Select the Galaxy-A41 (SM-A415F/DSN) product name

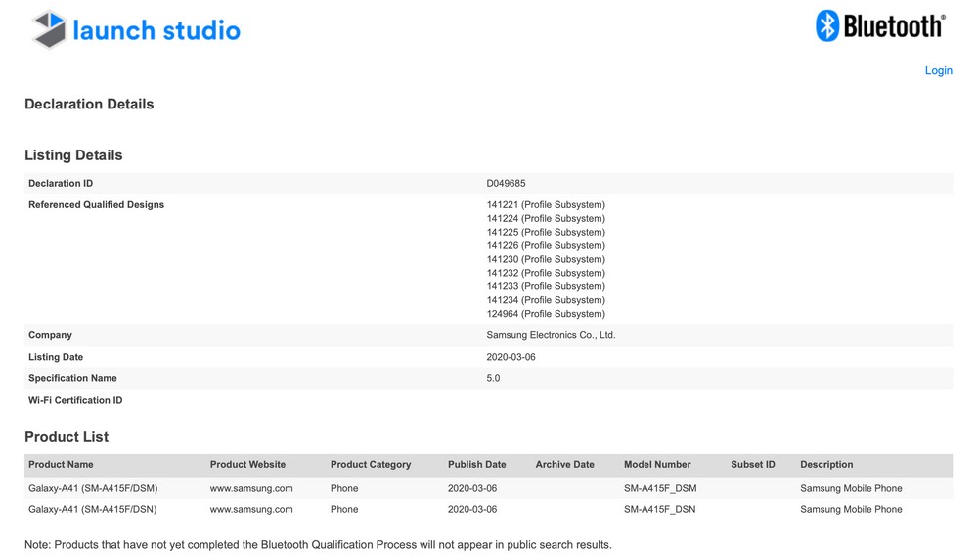tap(93, 509)
